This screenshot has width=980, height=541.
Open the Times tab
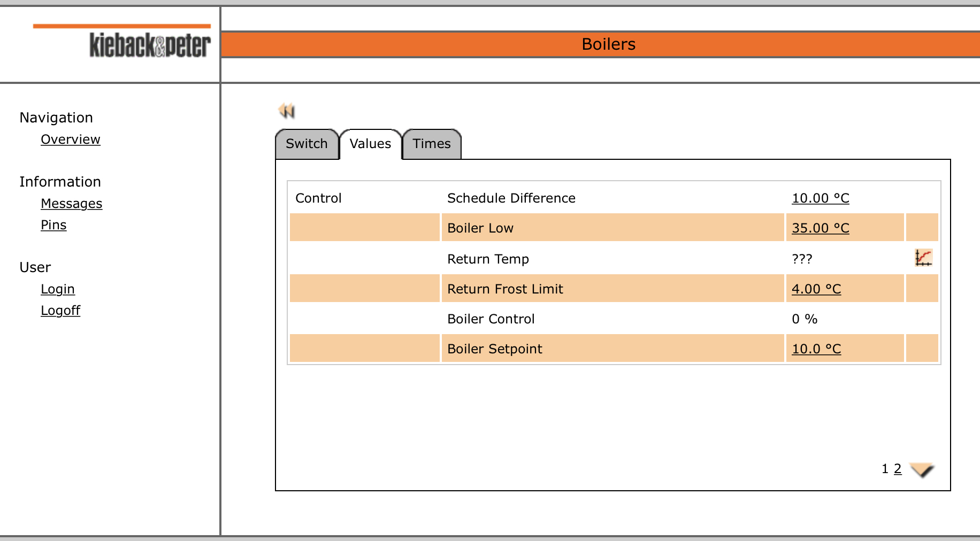(x=431, y=144)
